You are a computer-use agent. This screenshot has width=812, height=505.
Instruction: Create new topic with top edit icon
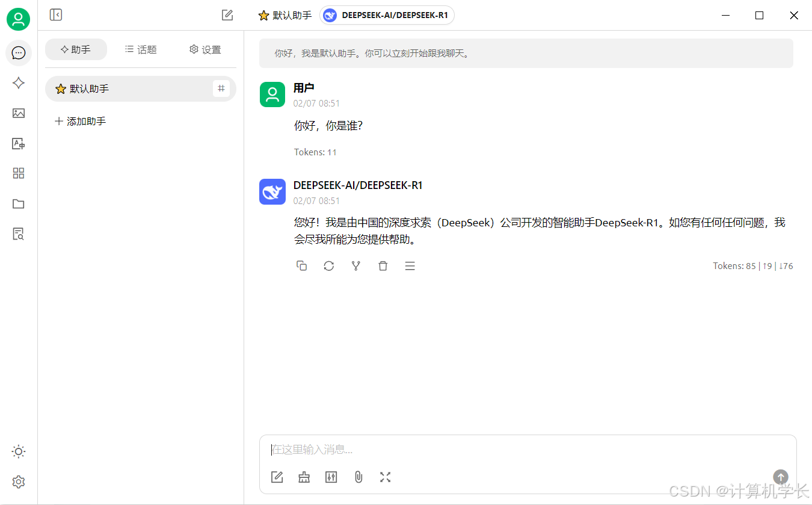click(227, 15)
